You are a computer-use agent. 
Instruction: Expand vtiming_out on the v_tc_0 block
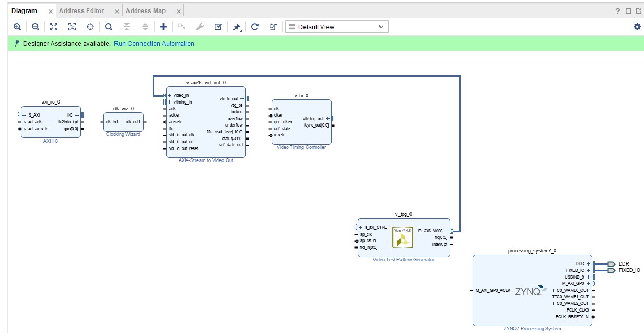pyautogui.click(x=327, y=119)
